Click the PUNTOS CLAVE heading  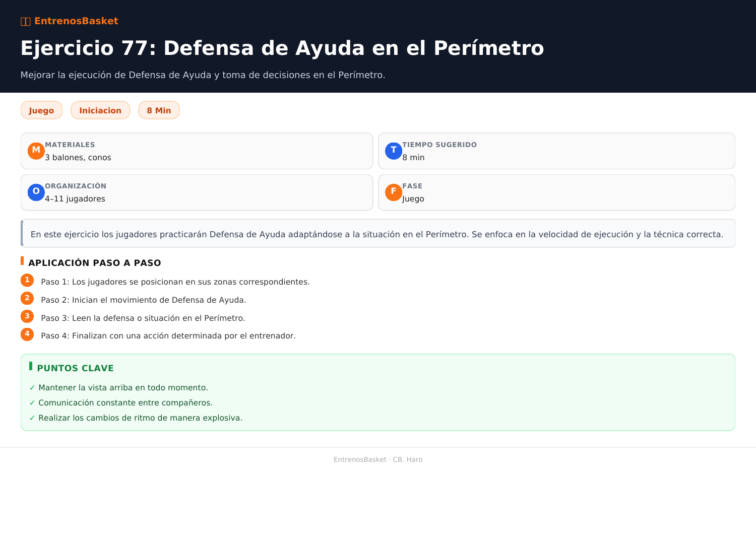[x=76, y=368]
